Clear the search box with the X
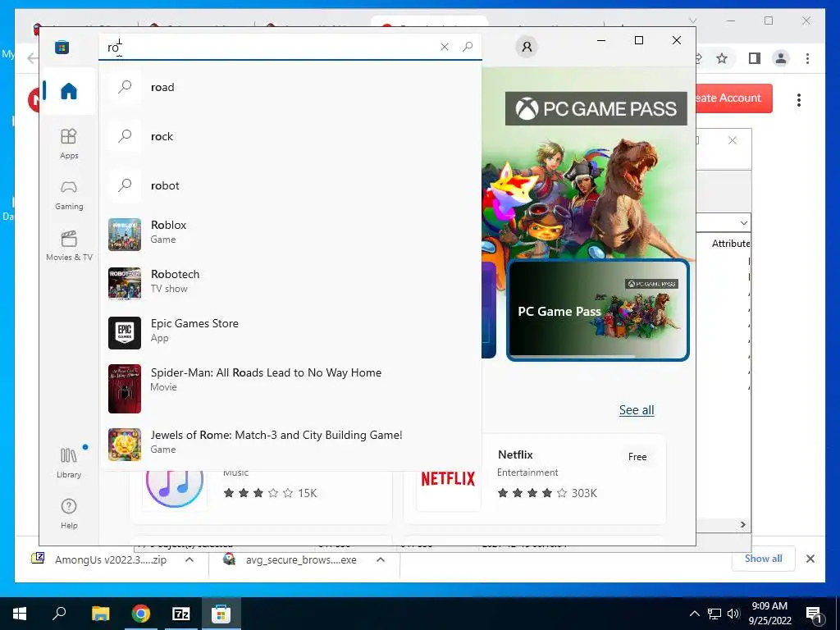This screenshot has width=840, height=630. pyautogui.click(x=444, y=47)
